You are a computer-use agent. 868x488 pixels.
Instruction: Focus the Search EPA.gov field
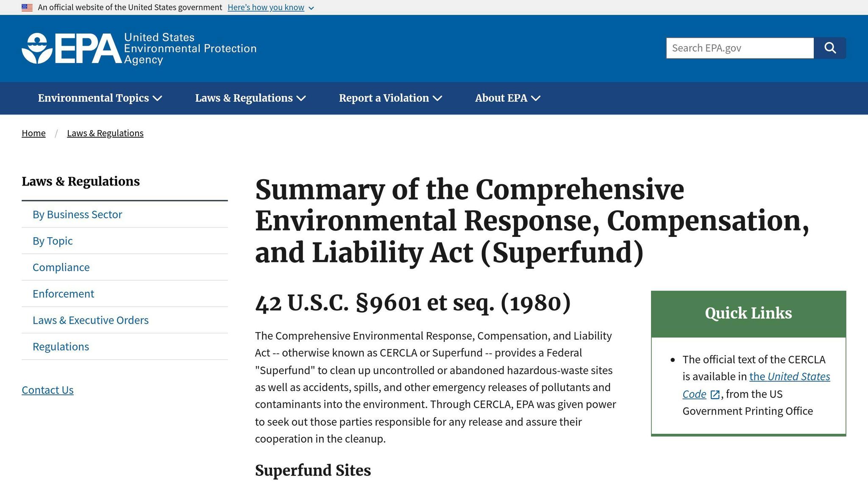pyautogui.click(x=740, y=48)
